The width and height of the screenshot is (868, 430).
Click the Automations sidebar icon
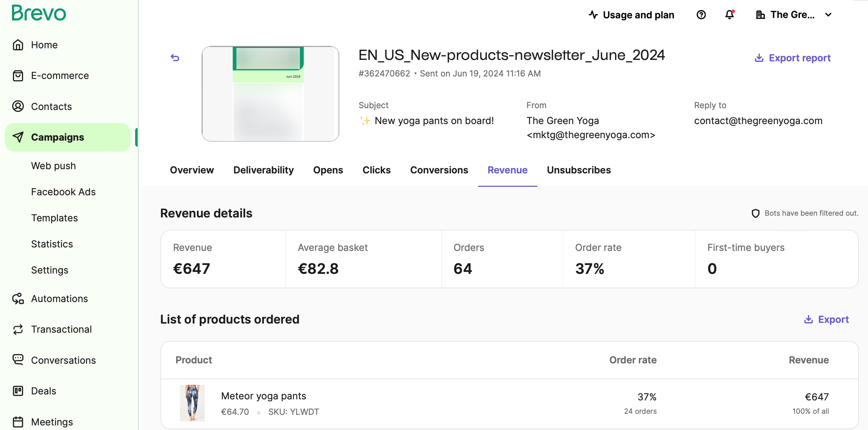point(19,299)
